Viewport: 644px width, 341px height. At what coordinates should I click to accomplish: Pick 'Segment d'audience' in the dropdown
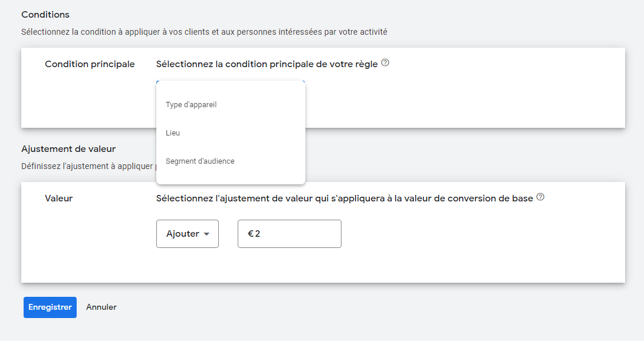(x=200, y=161)
